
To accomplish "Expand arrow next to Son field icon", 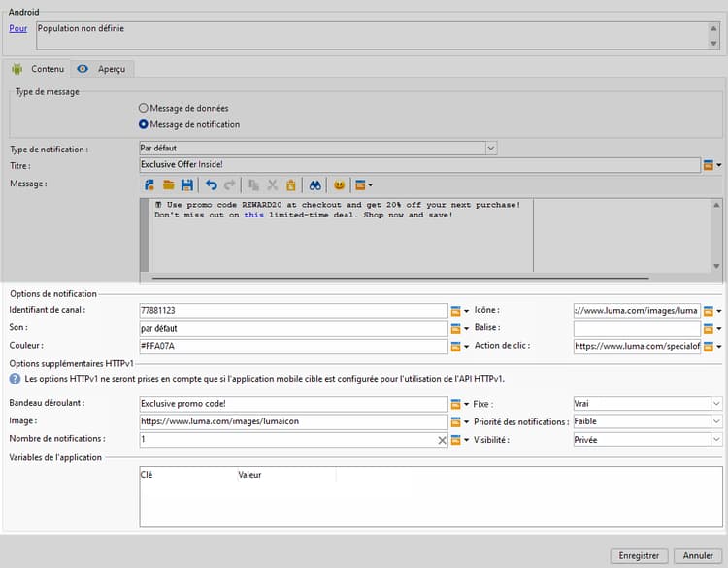I will pos(466,328).
